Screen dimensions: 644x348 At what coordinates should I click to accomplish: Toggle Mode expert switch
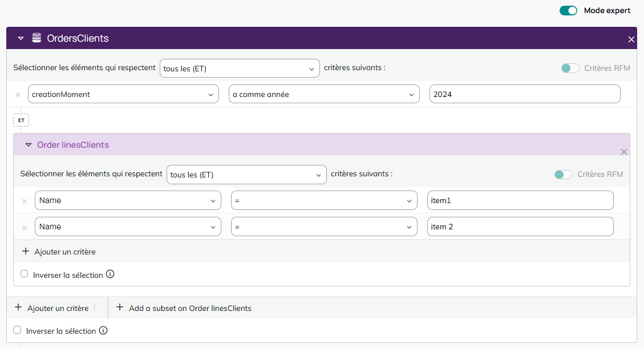click(x=569, y=11)
